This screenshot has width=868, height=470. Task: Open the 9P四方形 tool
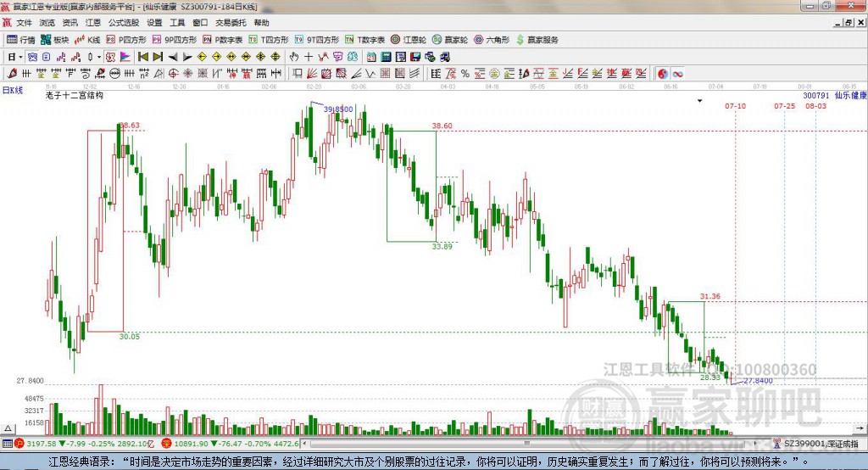pos(175,40)
